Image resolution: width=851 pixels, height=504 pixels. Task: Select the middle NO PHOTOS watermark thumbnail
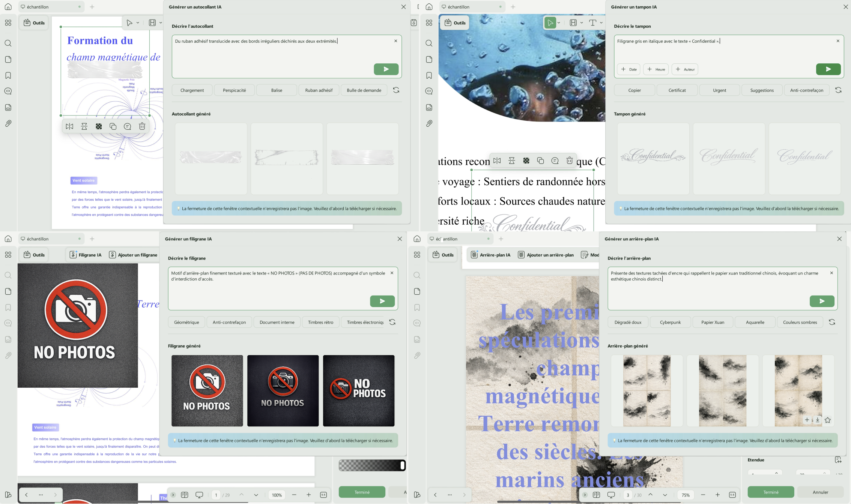click(x=283, y=390)
